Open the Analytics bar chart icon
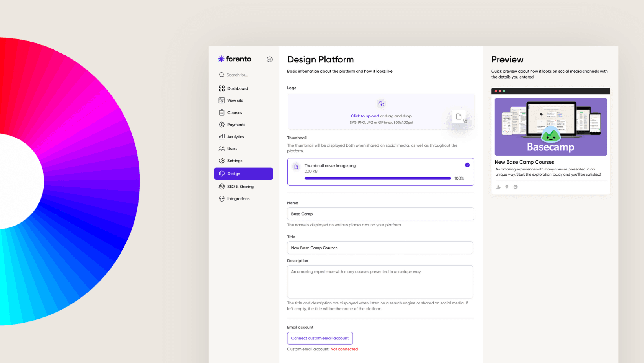644x363 pixels. [x=221, y=137]
